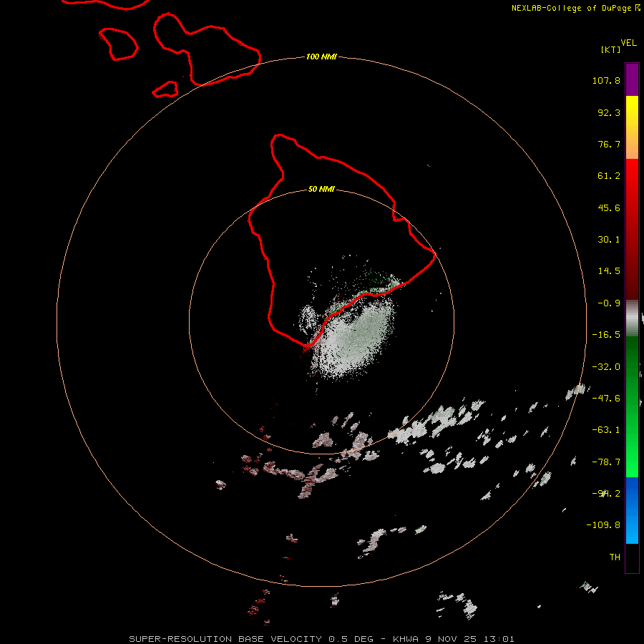Click the 100 NMI range ring label
The width and height of the screenshot is (644, 644).
point(321,57)
